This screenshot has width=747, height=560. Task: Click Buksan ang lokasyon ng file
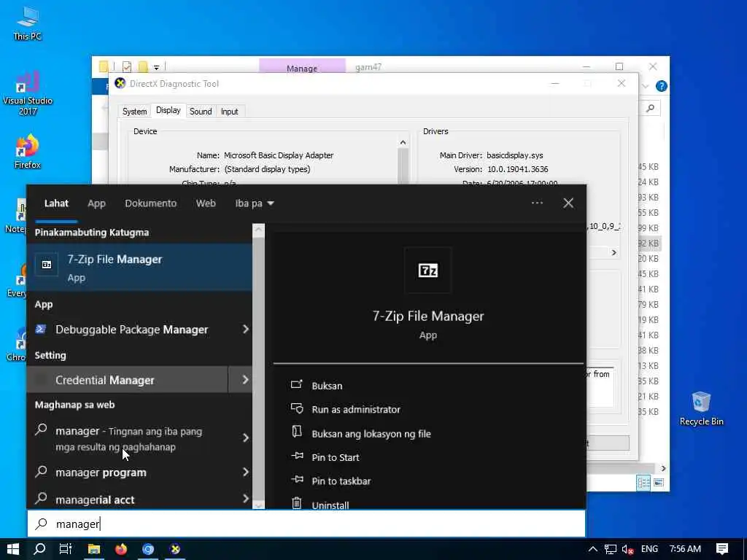coord(371,434)
